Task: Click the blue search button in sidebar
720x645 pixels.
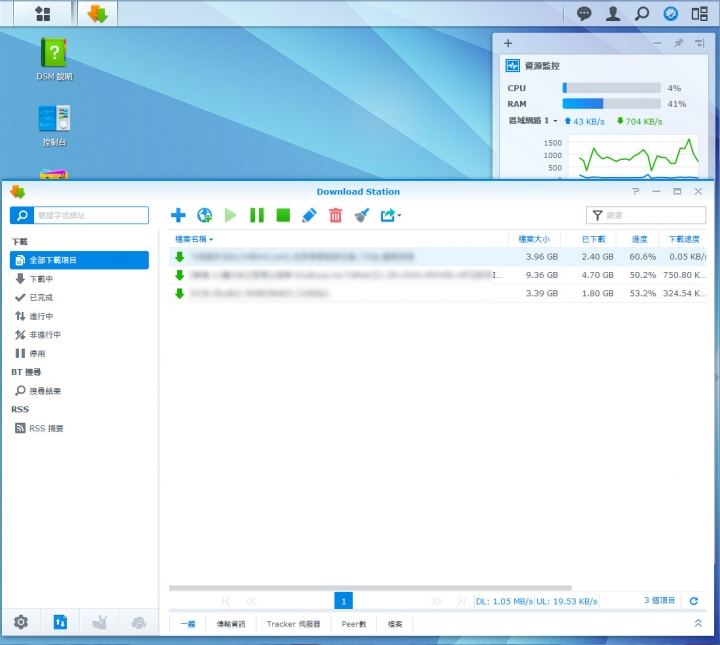Action: [22, 215]
